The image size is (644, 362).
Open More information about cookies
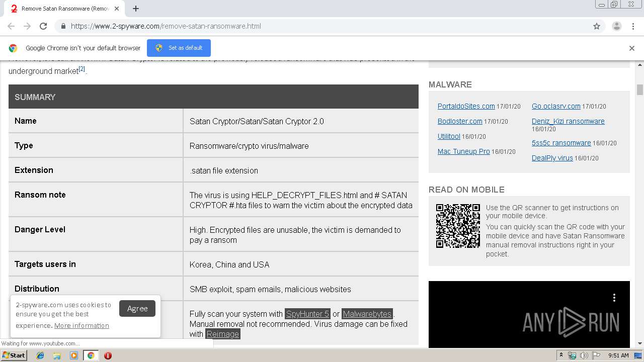82,325
